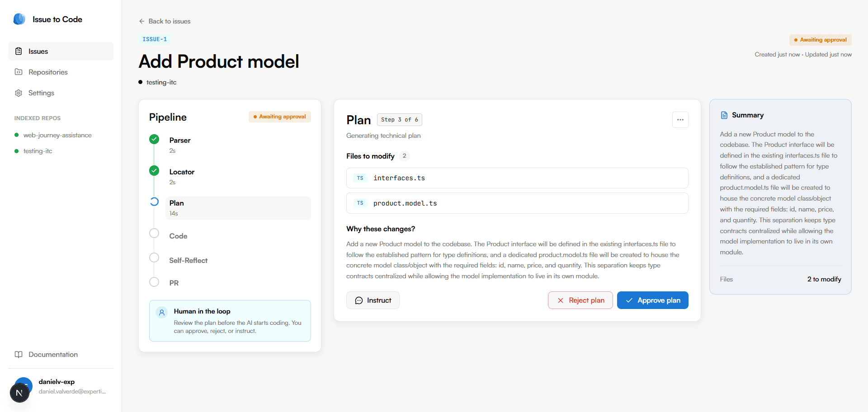This screenshot has width=868, height=412.
Task: Click the back arrow next to Back to issues
Action: pos(142,21)
